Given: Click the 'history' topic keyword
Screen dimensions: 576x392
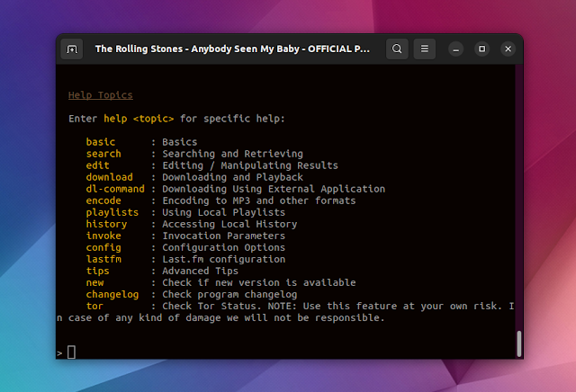Looking at the screenshot, I should [x=106, y=224].
